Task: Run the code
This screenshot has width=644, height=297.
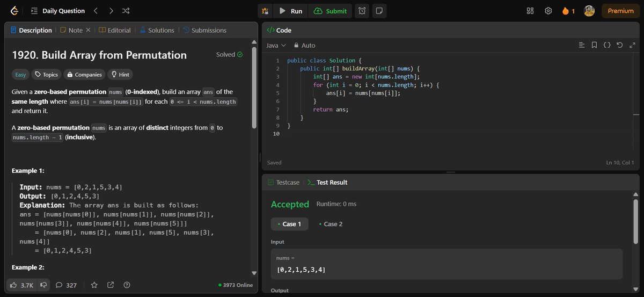Action: [291, 11]
